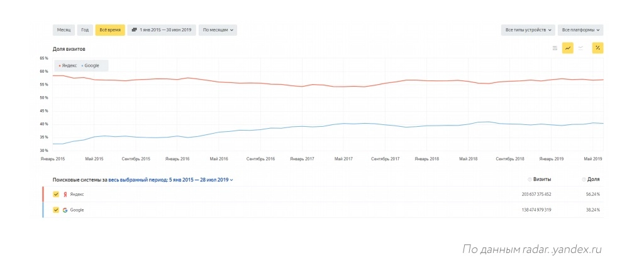The height and width of the screenshot is (270, 644).
Task: Toggle Google series in chart legend
Action: point(91,66)
